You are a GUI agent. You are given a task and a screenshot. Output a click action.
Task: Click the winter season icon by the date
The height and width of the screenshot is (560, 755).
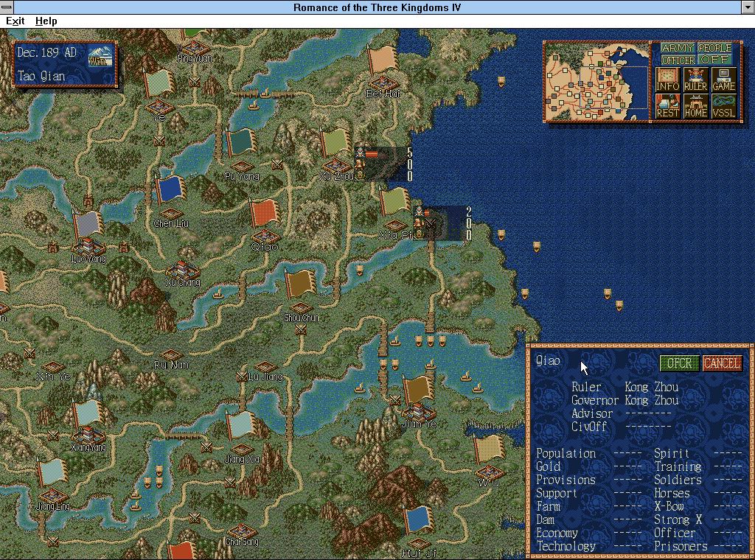pyautogui.click(x=100, y=57)
